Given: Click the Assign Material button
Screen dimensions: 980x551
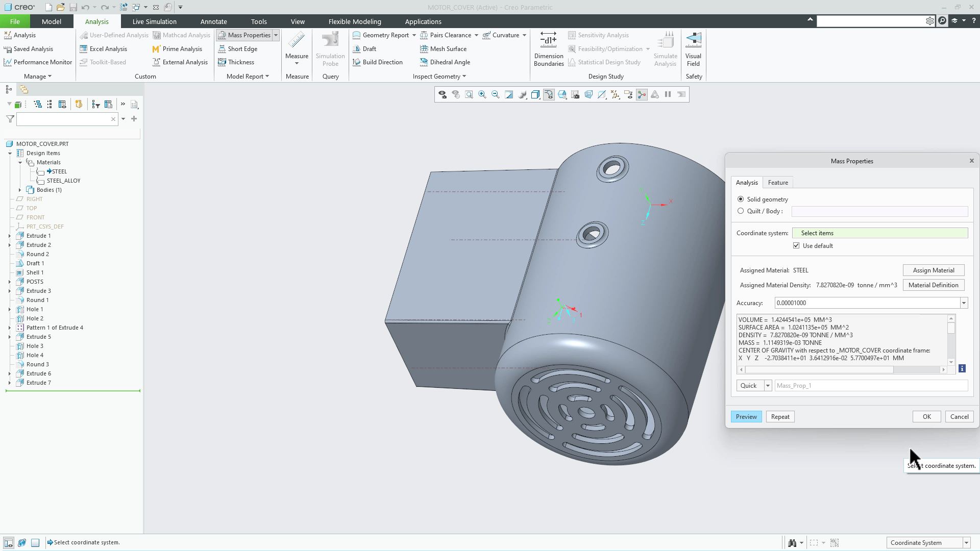Looking at the screenshot, I should click(x=934, y=270).
